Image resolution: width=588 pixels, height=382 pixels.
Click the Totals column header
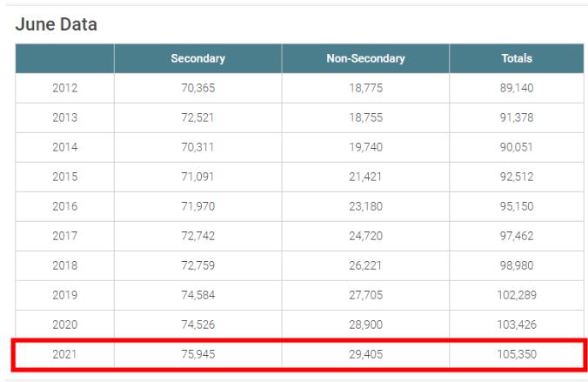(517, 58)
